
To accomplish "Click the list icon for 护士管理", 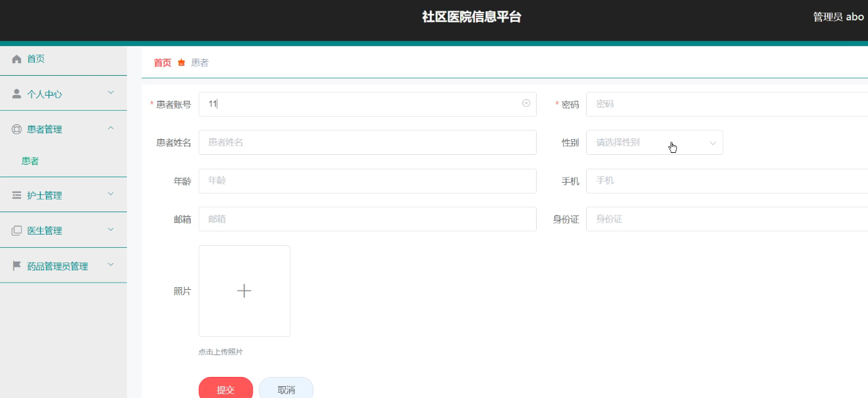I will 17,196.
